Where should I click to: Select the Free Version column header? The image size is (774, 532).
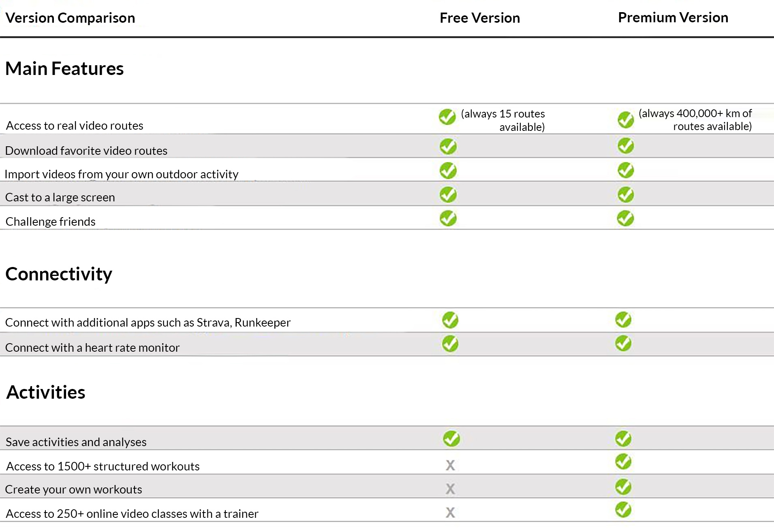[480, 18]
